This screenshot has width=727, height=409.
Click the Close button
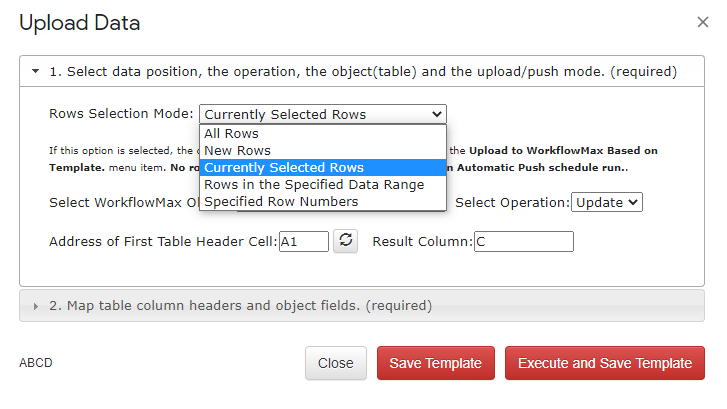[x=336, y=363]
